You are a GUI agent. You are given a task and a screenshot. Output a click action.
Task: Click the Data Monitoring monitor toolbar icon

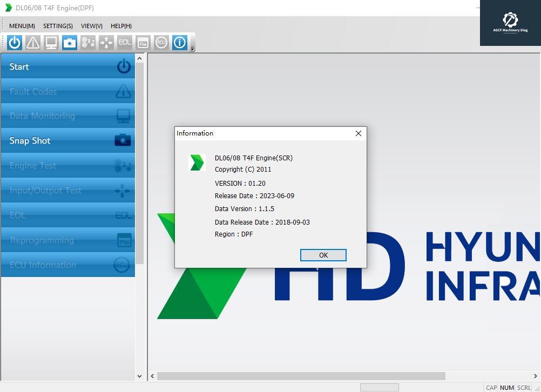pyautogui.click(x=51, y=43)
